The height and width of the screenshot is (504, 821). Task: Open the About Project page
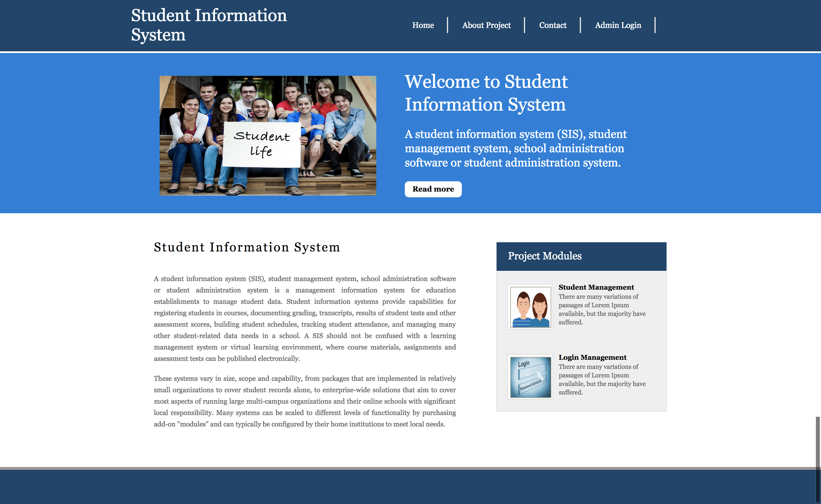(486, 25)
